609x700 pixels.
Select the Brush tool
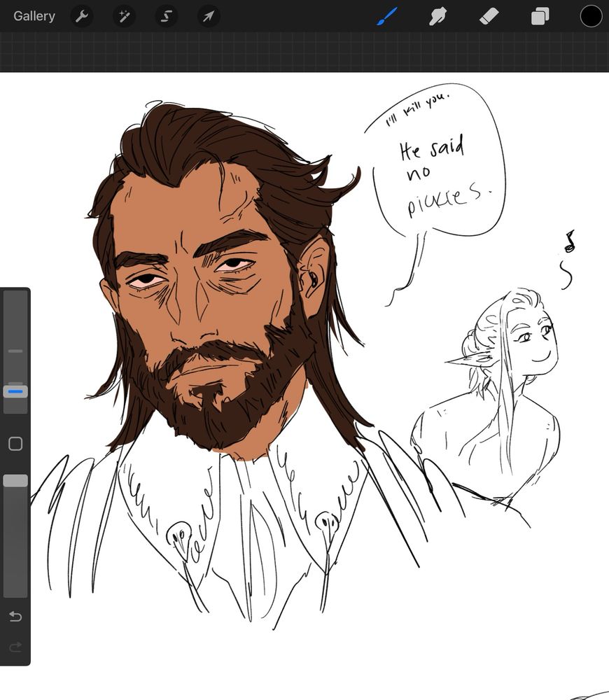click(386, 17)
